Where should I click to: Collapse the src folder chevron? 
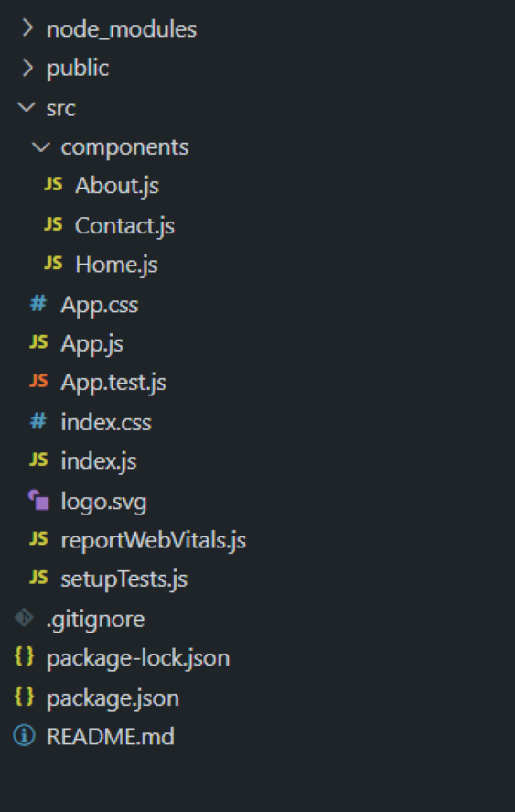pos(26,108)
